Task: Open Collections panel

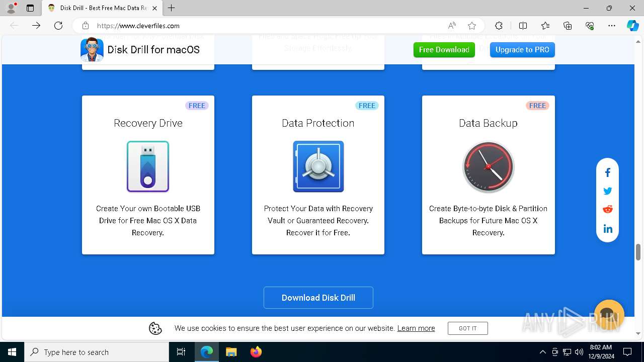Action: coord(568,26)
